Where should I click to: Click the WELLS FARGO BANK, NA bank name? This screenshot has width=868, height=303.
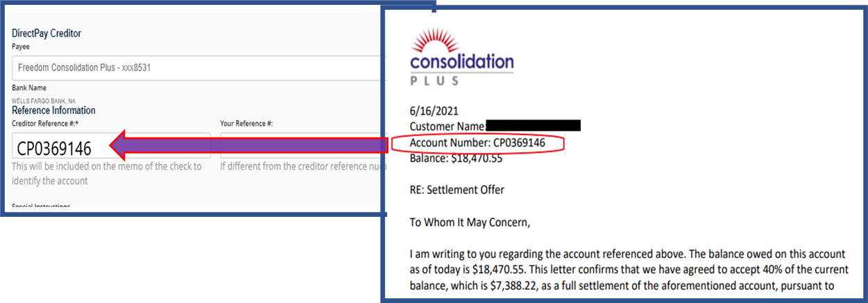[x=44, y=100]
